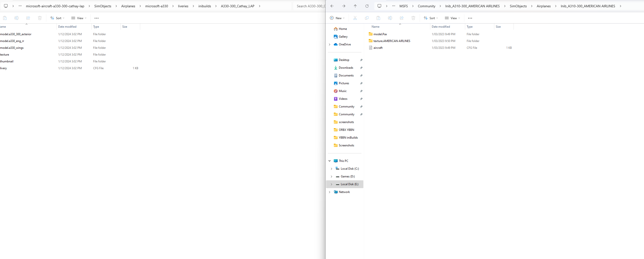Open the View dropdown in the left window
The width and height of the screenshot is (644, 259).
[x=79, y=18]
